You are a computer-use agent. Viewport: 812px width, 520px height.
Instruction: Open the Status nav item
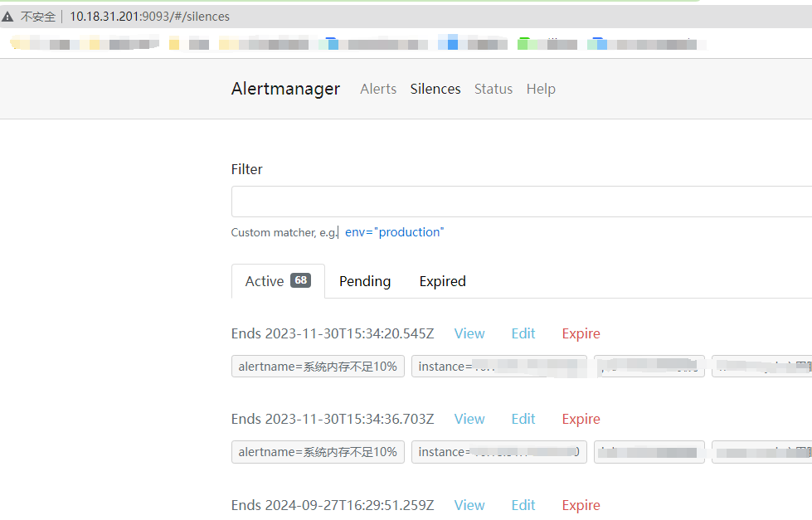493,89
